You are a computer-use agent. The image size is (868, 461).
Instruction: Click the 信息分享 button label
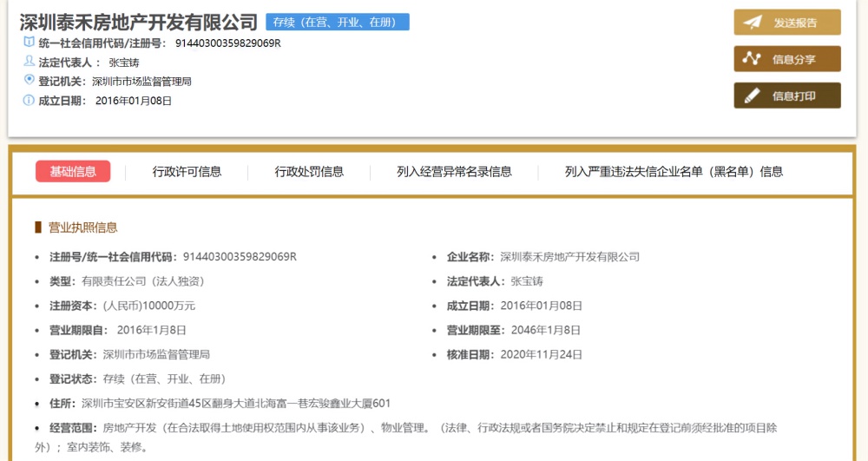pyautogui.click(x=794, y=59)
